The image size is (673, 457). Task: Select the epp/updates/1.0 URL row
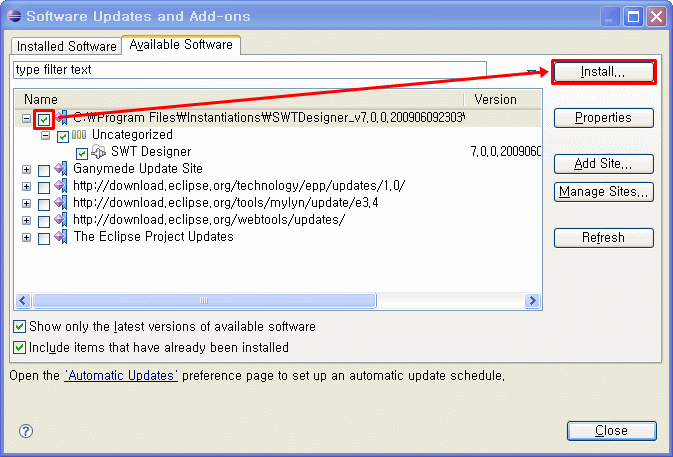(x=239, y=186)
